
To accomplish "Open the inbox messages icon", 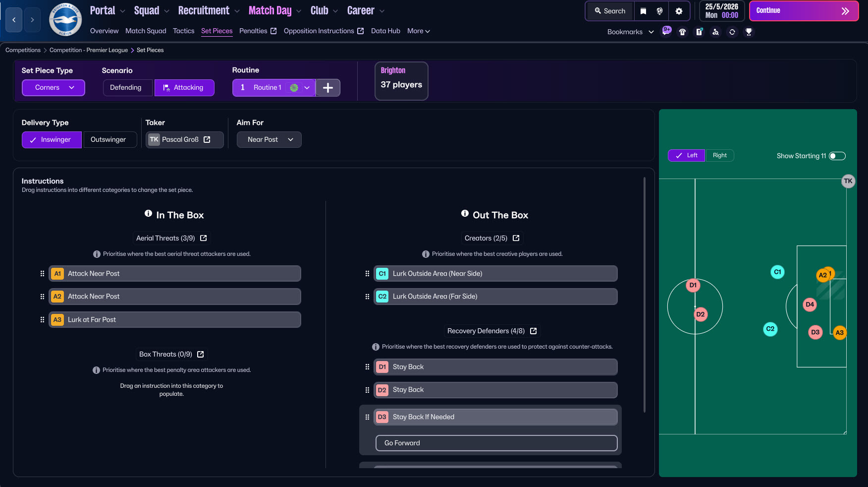I will coord(666,31).
